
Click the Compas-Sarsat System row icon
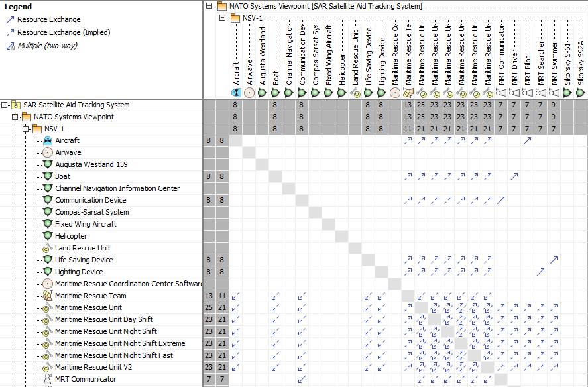(x=48, y=212)
